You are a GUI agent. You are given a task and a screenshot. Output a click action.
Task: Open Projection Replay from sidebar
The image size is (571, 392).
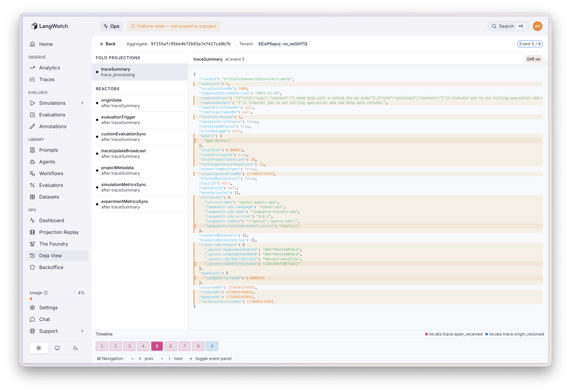[59, 232]
